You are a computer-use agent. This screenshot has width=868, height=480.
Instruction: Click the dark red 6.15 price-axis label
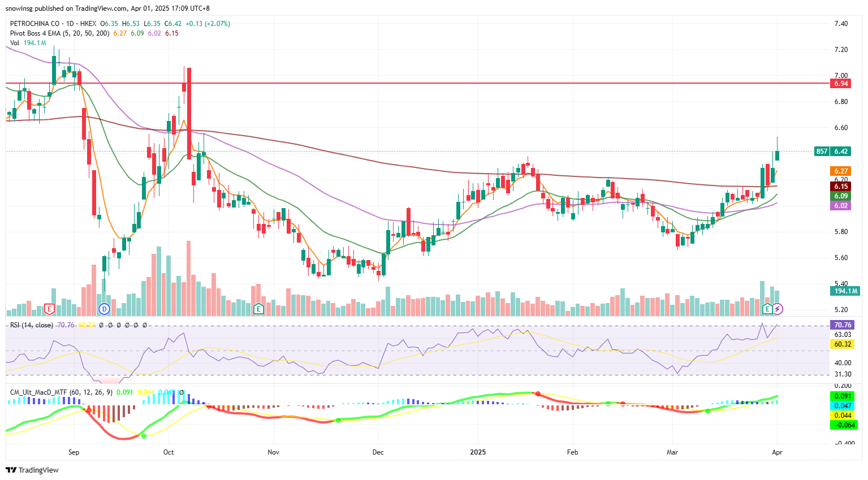pyautogui.click(x=841, y=187)
